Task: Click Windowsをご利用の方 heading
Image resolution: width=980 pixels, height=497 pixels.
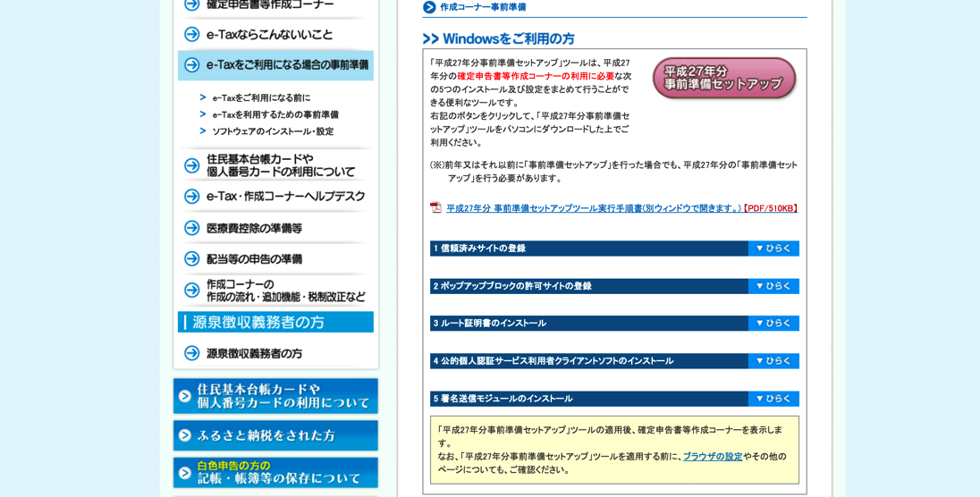Action: 508,38
